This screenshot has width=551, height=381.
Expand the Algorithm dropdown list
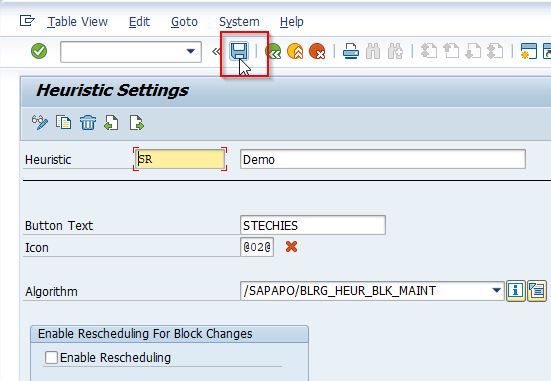click(x=496, y=291)
